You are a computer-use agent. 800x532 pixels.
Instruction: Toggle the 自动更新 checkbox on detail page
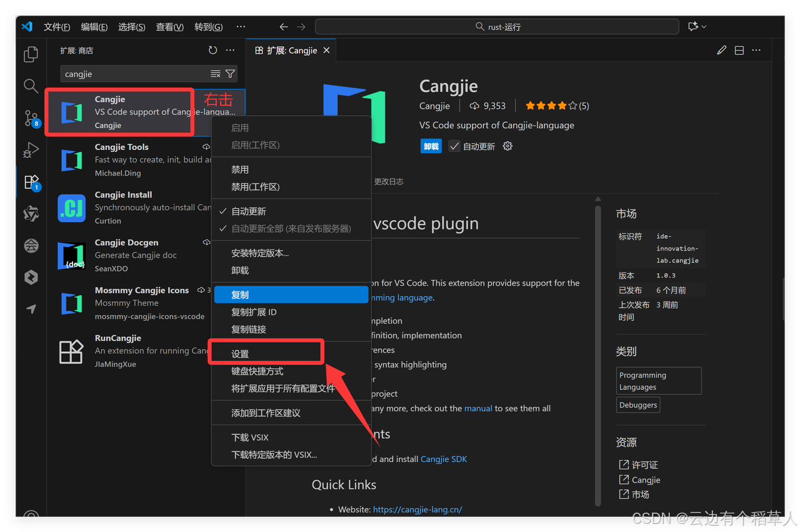pyautogui.click(x=454, y=146)
